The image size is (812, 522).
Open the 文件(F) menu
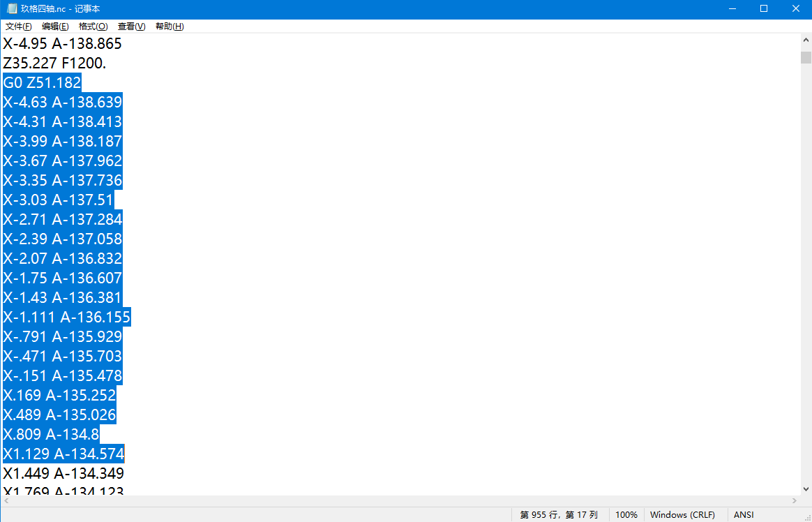click(x=18, y=27)
